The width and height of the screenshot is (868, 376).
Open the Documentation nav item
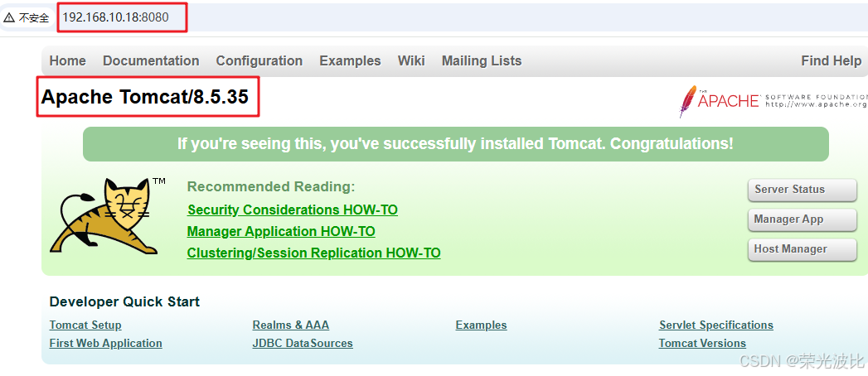pos(151,60)
